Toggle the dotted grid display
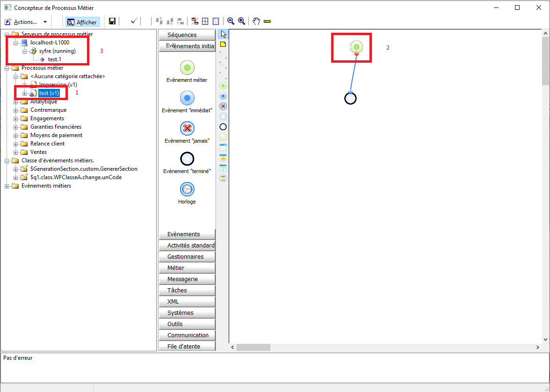Screen dimensions: 550x392 (x=216, y=22)
